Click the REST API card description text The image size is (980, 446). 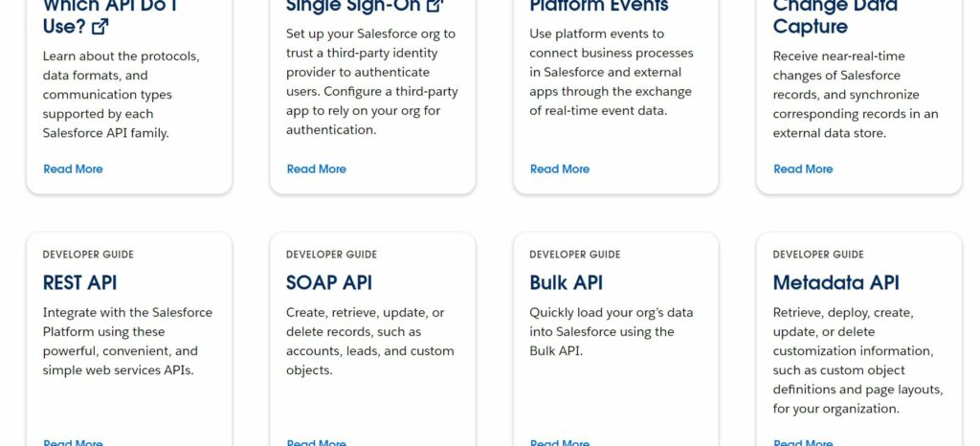pos(127,341)
